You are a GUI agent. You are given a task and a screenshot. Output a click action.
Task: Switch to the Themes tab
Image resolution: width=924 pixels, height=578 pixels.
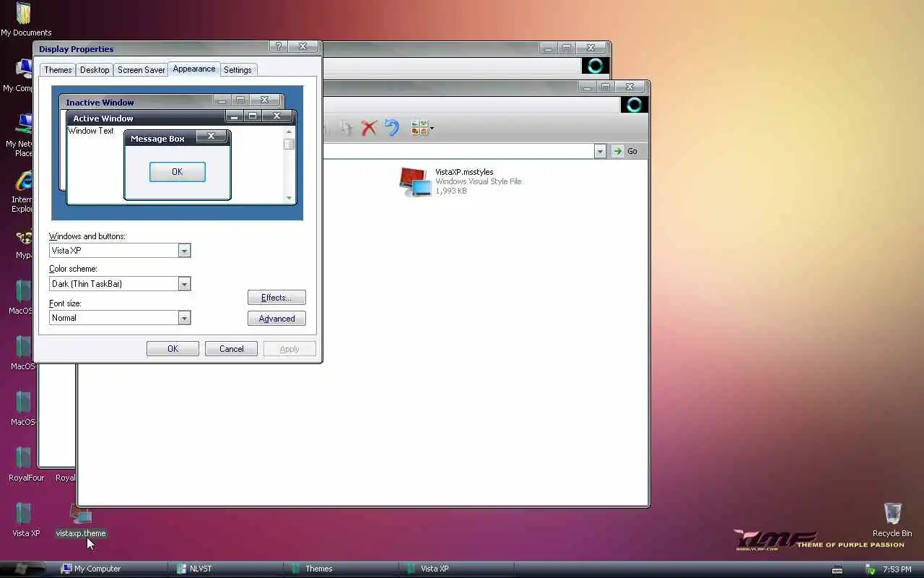tap(58, 70)
